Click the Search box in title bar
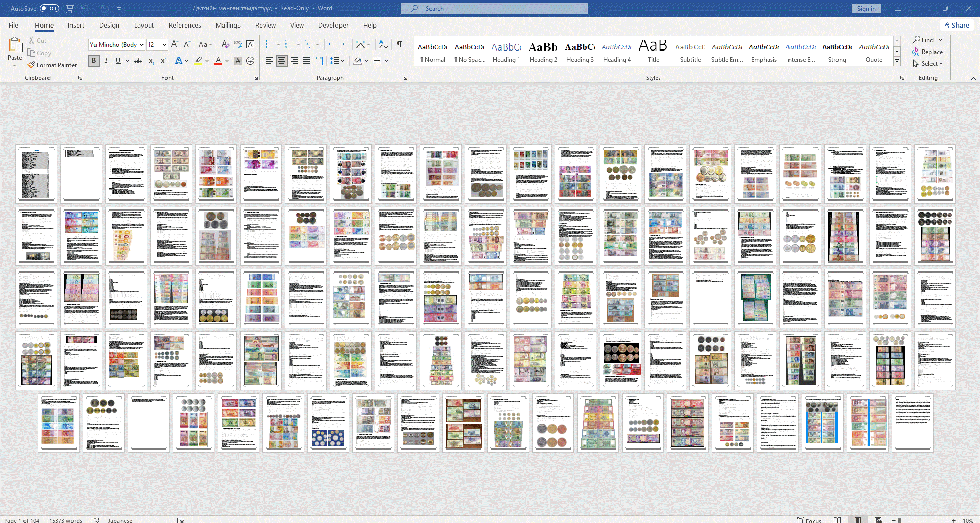The height and width of the screenshot is (523, 980). point(494,9)
